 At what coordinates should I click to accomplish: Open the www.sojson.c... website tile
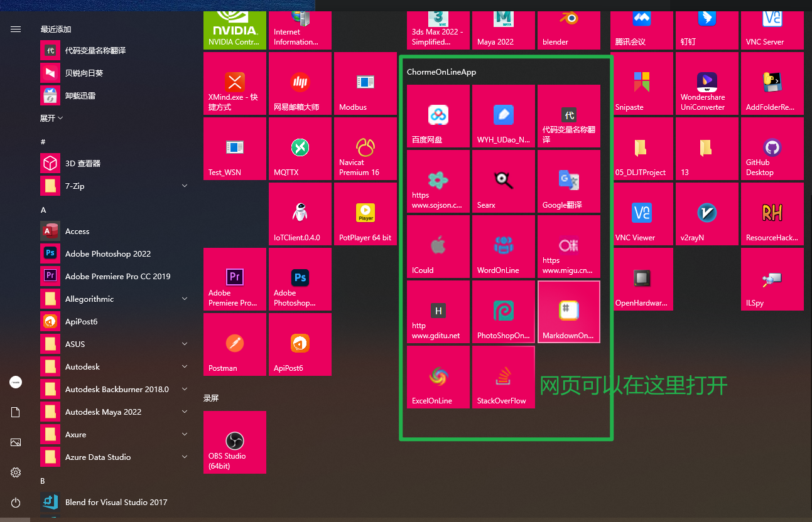pyautogui.click(x=438, y=181)
